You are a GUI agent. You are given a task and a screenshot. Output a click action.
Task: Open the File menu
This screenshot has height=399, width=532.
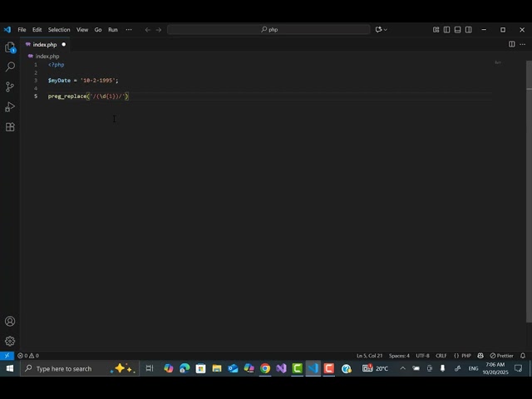tap(22, 30)
